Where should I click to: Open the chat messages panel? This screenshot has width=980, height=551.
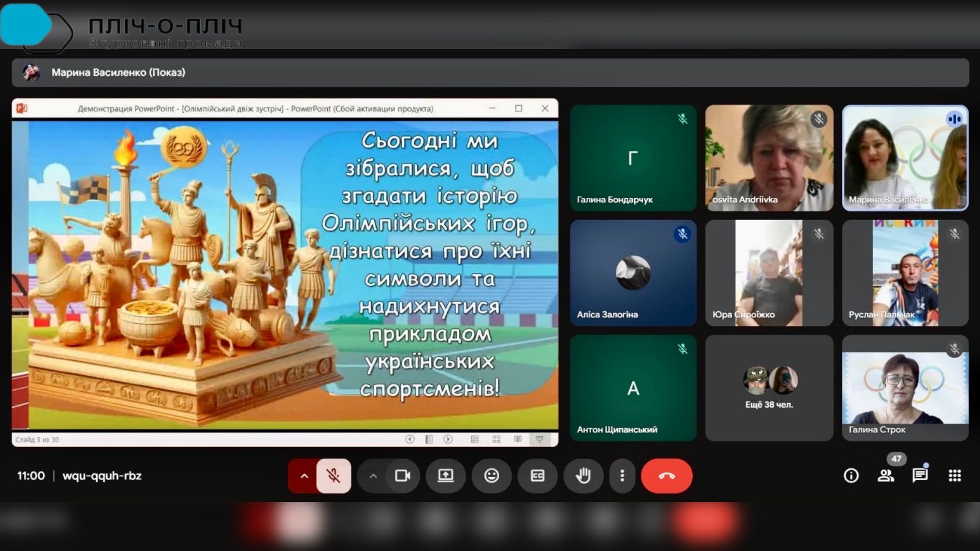[920, 476]
